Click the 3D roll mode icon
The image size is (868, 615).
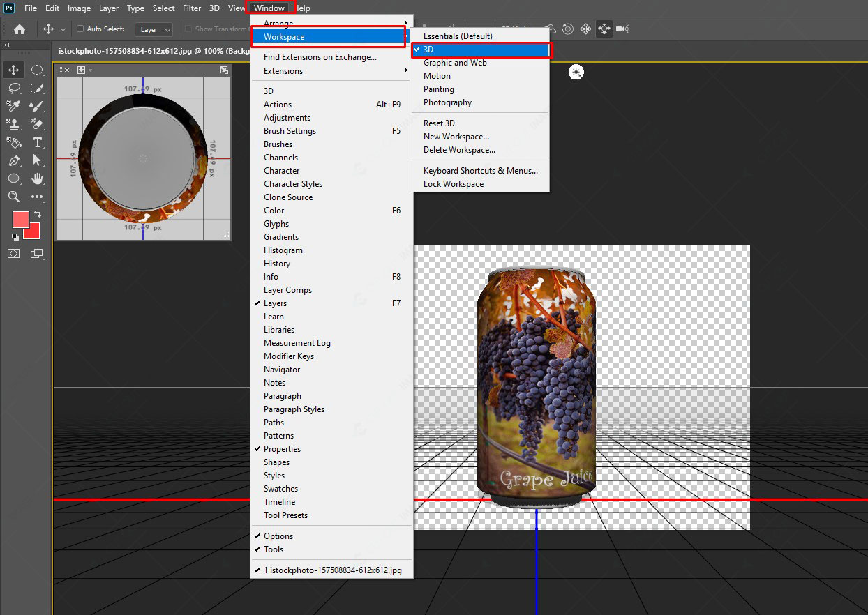(x=568, y=29)
